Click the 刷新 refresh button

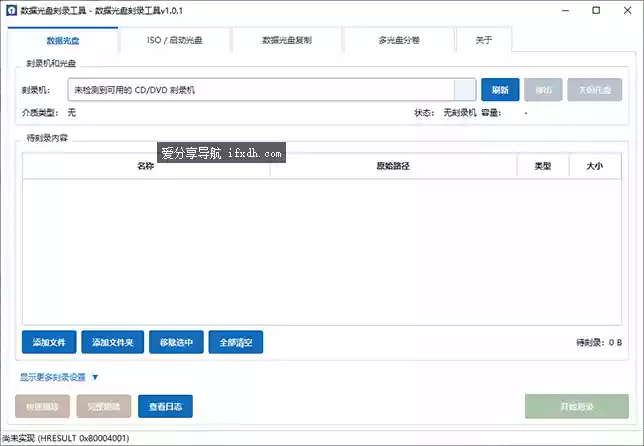point(500,90)
